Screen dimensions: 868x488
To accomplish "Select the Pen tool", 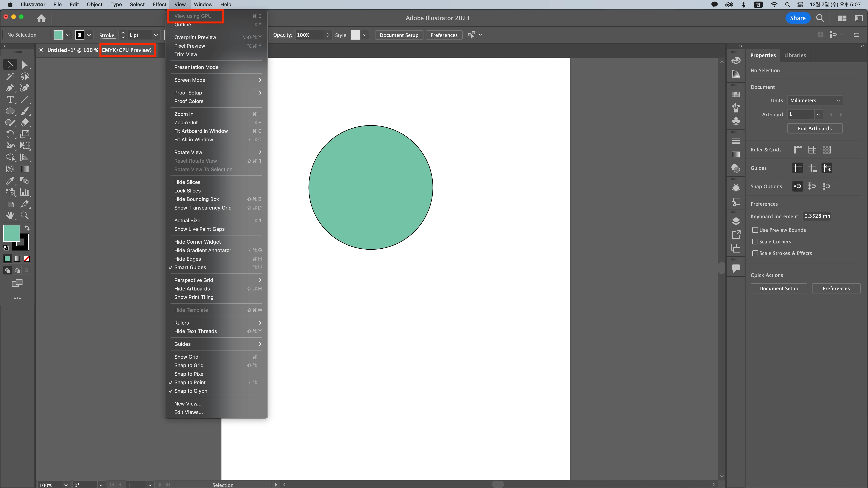I will (10, 88).
